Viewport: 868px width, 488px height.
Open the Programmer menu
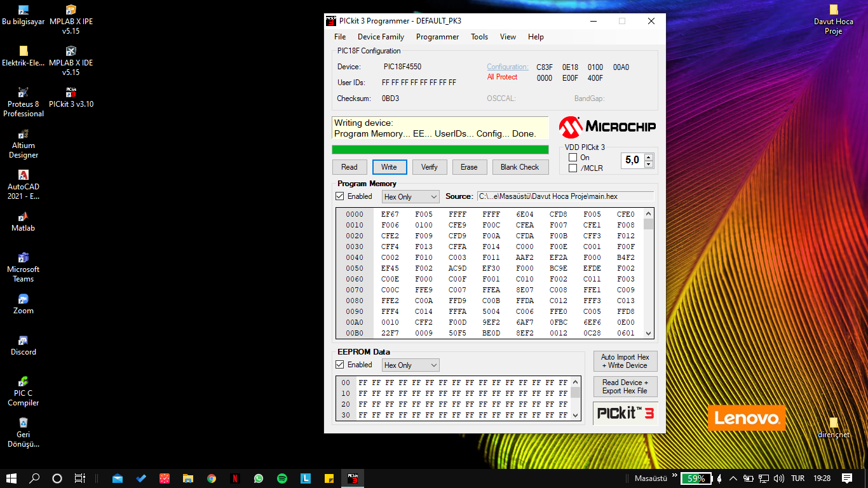[x=437, y=37]
